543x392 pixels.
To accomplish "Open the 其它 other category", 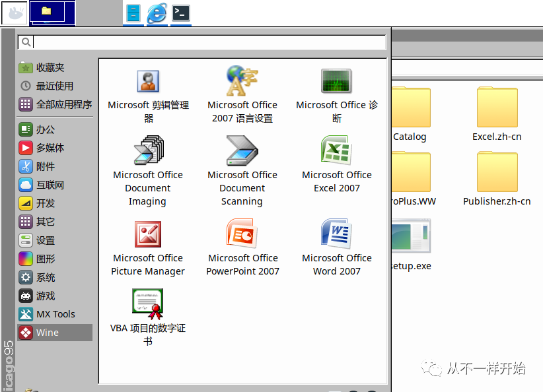I will [55, 222].
